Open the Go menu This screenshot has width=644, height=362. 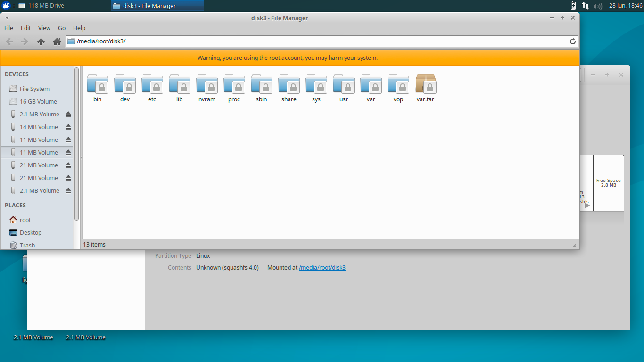tap(62, 28)
